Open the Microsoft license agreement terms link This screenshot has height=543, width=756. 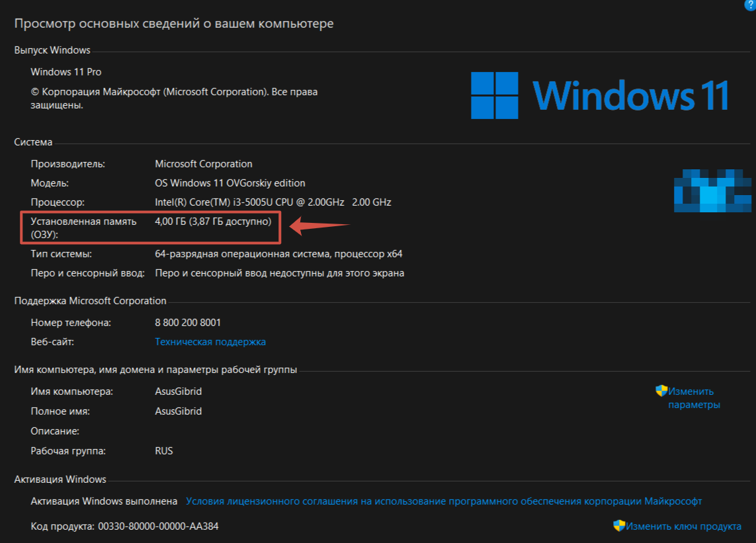point(444,501)
